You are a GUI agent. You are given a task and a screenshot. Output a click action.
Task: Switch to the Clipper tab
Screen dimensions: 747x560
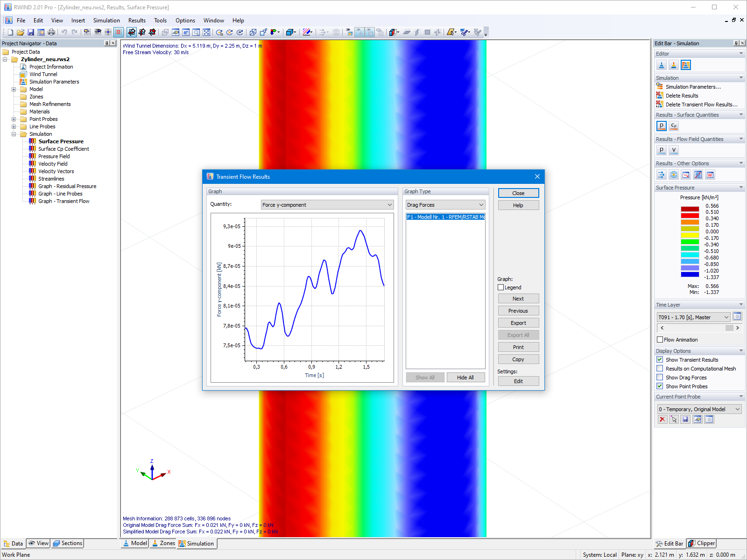pos(701,543)
